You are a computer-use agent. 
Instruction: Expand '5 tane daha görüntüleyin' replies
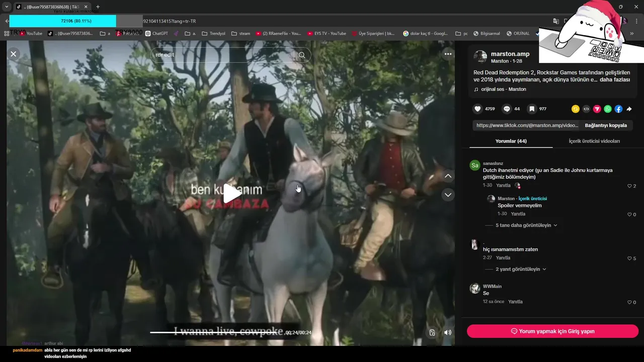point(526,225)
